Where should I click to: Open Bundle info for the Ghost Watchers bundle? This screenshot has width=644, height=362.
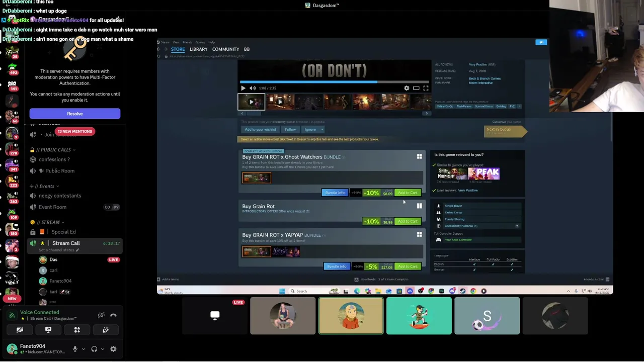pos(335,193)
